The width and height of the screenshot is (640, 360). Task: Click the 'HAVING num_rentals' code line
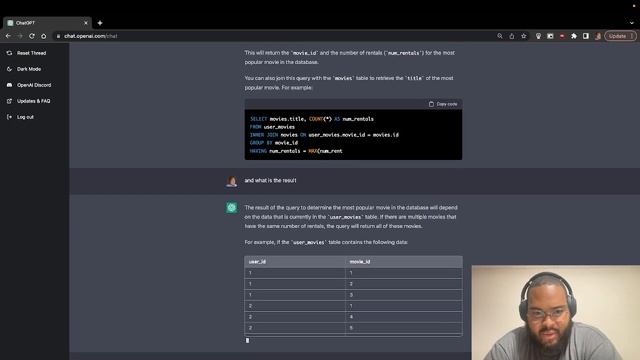(296, 151)
